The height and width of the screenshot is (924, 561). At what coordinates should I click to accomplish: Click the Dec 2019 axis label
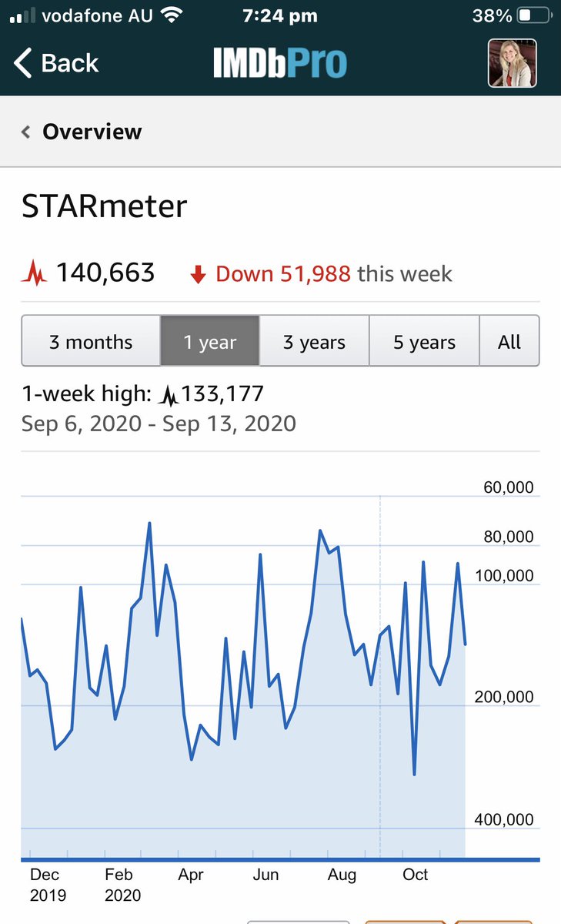pos(48,885)
